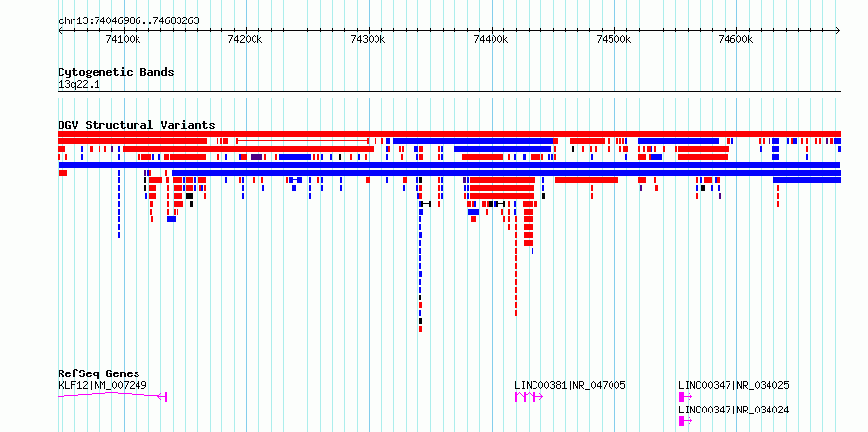Click the 74400k ruler tick label
Image resolution: width=868 pixels, height=432 pixels.
[492, 39]
